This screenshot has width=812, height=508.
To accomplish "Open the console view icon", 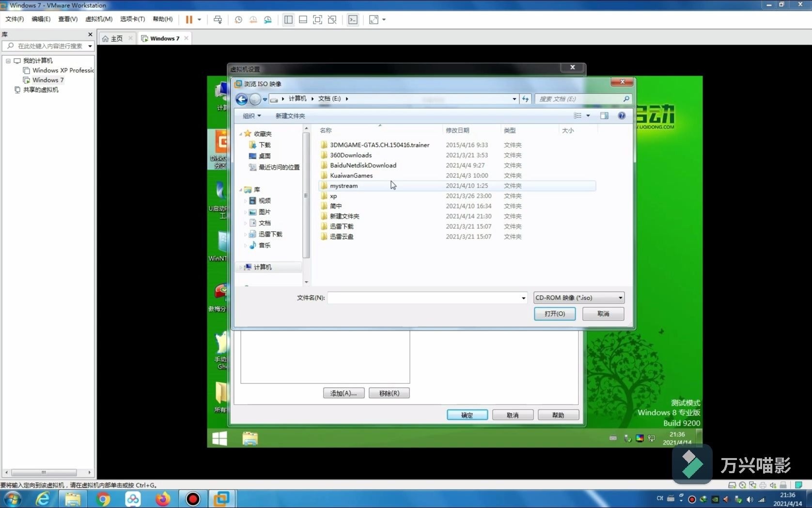I will click(353, 19).
